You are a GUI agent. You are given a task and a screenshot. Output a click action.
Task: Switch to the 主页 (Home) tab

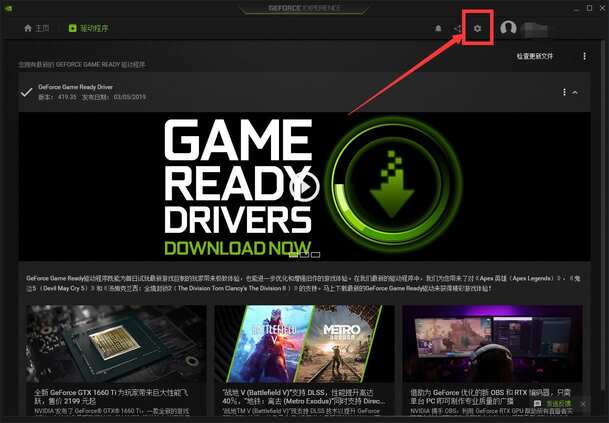tap(36, 29)
